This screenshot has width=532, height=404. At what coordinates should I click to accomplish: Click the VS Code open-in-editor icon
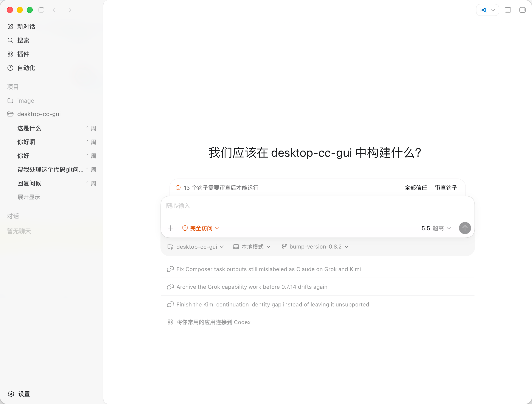tap(483, 10)
